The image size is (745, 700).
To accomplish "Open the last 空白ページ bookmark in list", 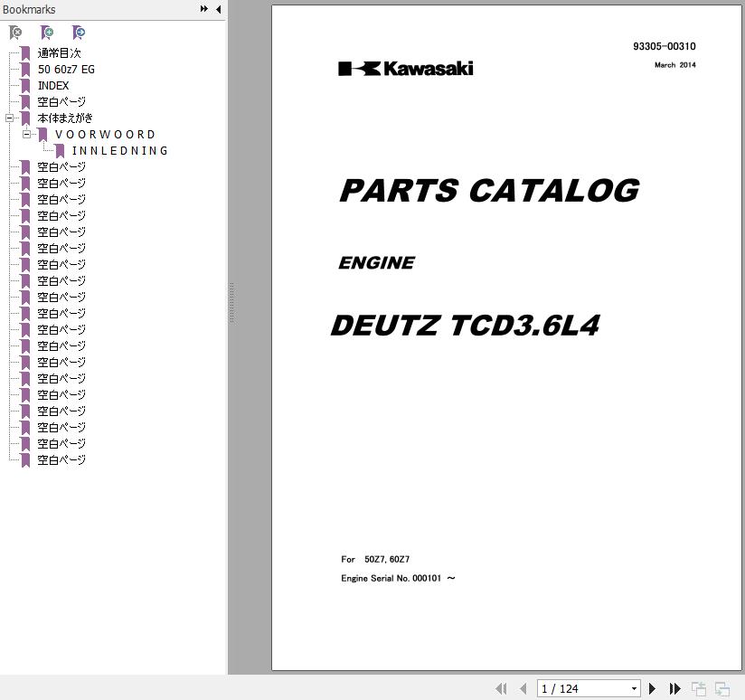I will point(61,459).
